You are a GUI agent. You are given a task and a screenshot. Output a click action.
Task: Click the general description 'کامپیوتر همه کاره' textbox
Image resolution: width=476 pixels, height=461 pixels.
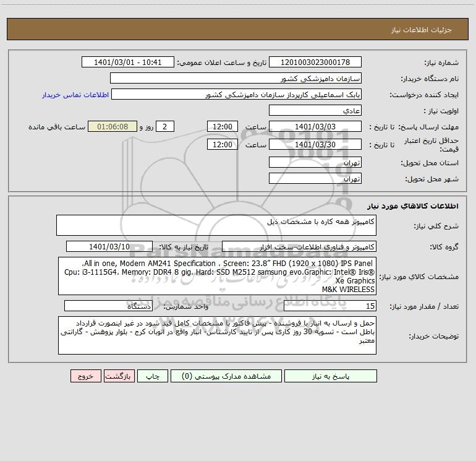(x=216, y=225)
